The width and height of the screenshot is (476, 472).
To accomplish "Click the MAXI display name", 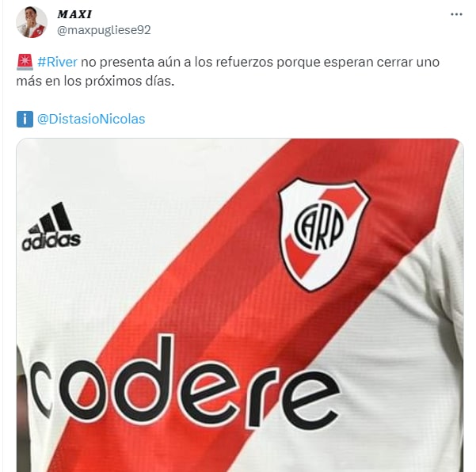I will (74, 14).
